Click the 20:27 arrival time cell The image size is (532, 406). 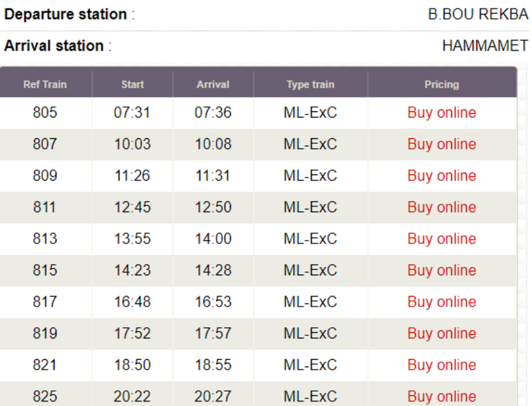(213, 396)
